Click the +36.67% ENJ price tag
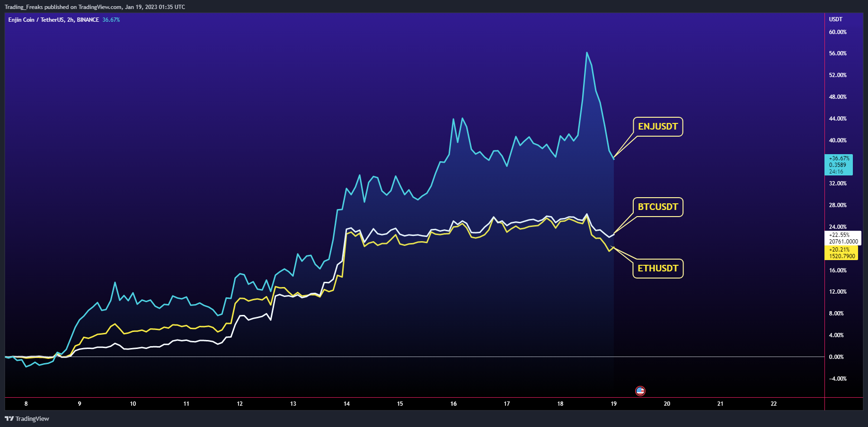Screen dimensions: 868x427 click(839, 165)
